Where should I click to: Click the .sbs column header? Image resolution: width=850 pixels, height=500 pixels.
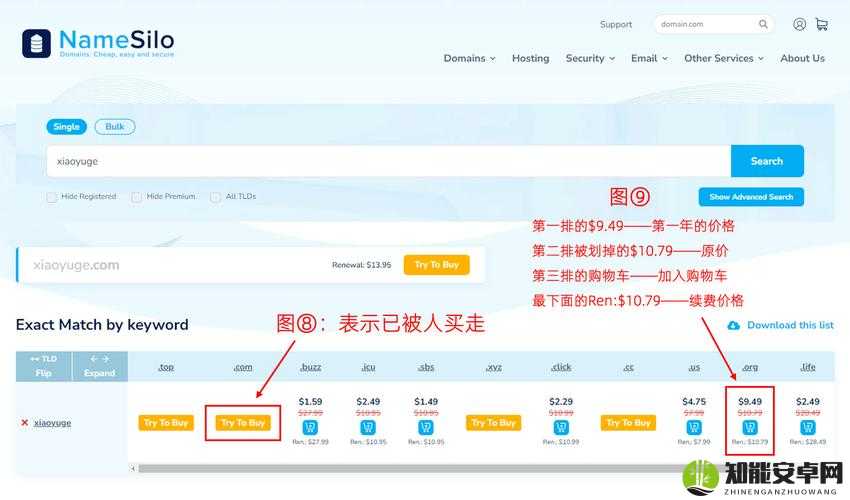point(426,367)
